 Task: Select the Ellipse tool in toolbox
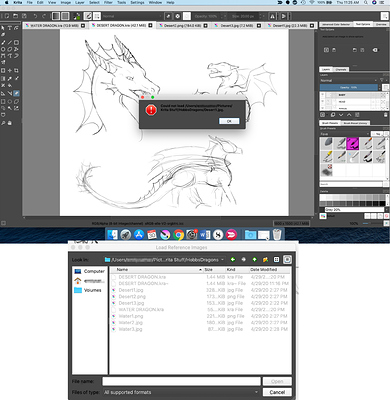(x=3, y=49)
